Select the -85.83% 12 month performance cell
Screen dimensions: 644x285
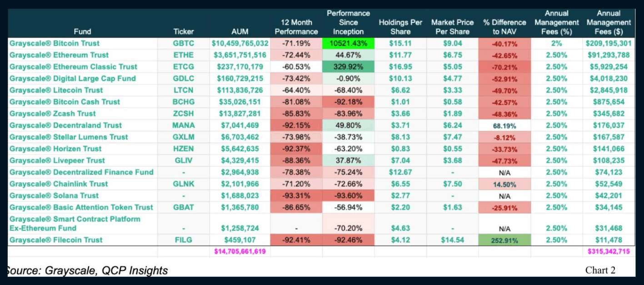(x=296, y=114)
